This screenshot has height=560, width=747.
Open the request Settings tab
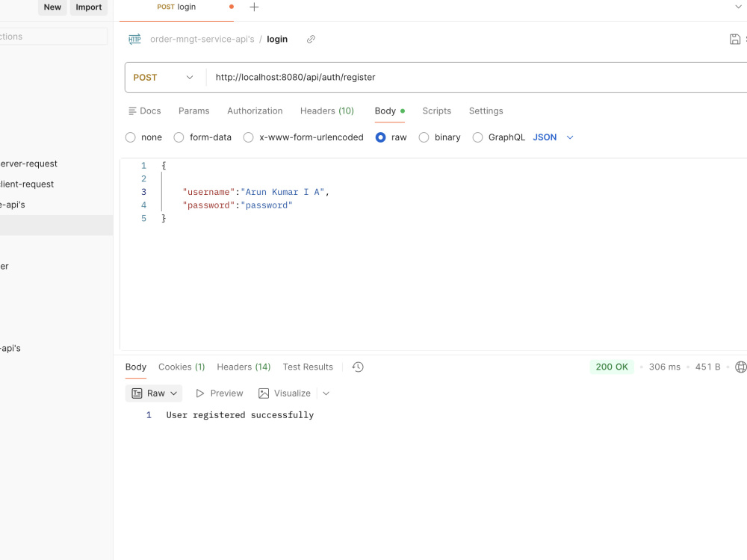(486, 111)
